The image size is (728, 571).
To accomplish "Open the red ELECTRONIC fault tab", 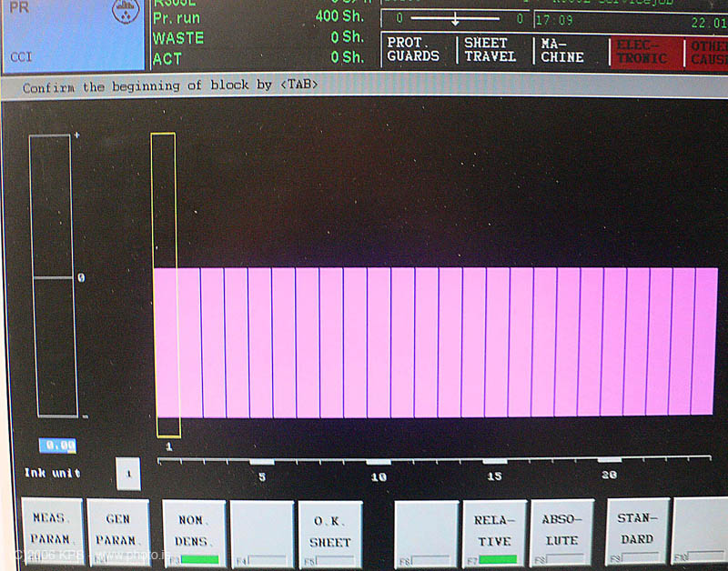I will point(645,50).
